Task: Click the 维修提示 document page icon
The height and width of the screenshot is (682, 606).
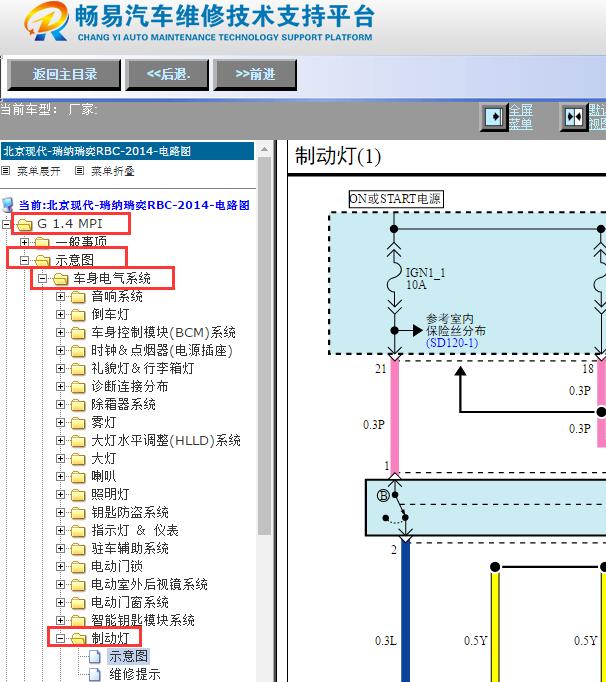Action: pyautogui.click(x=95, y=675)
